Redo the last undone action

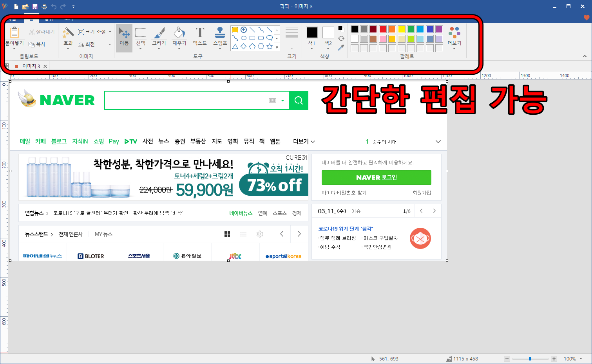(63, 7)
